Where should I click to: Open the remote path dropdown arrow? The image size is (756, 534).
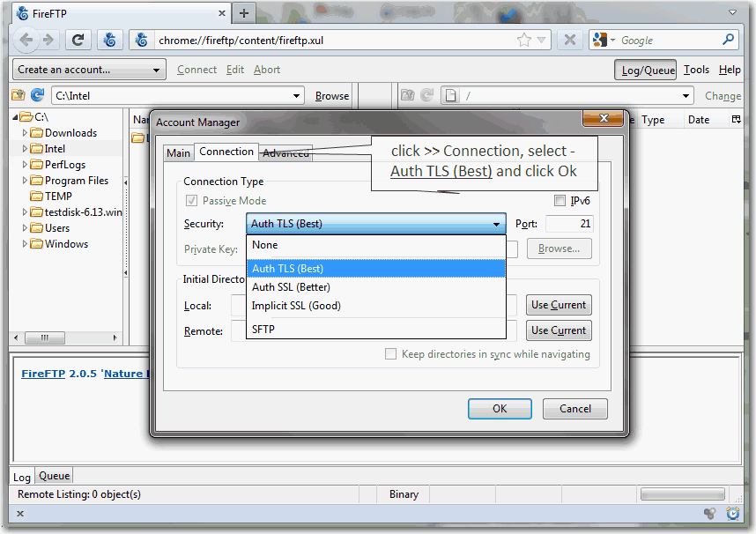coord(686,96)
